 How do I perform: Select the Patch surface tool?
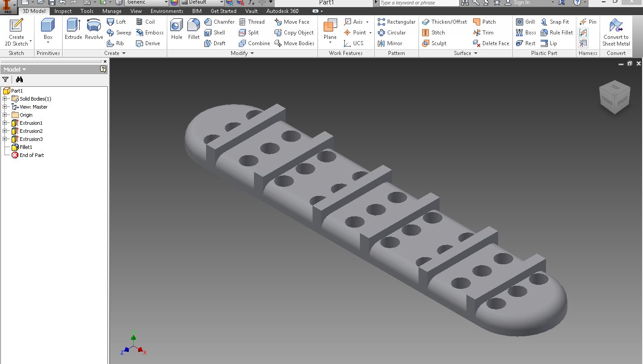pos(484,22)
